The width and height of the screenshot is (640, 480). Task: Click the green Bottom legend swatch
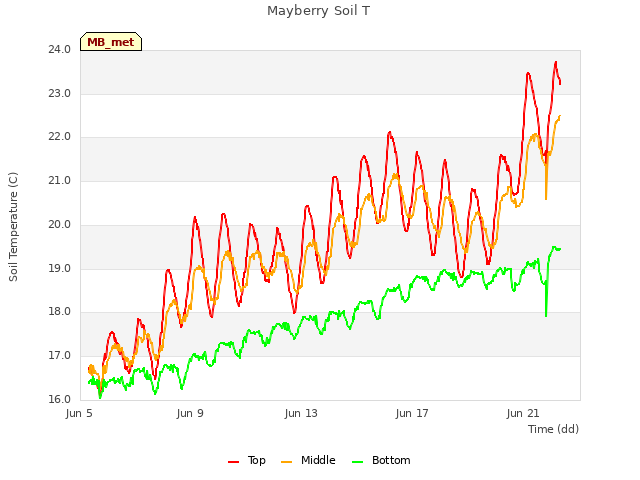click(x=357, y=462)
